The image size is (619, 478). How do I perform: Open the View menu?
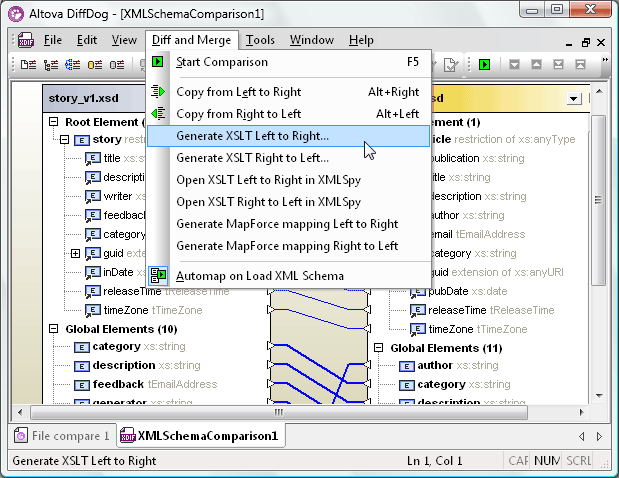[124, 40]
